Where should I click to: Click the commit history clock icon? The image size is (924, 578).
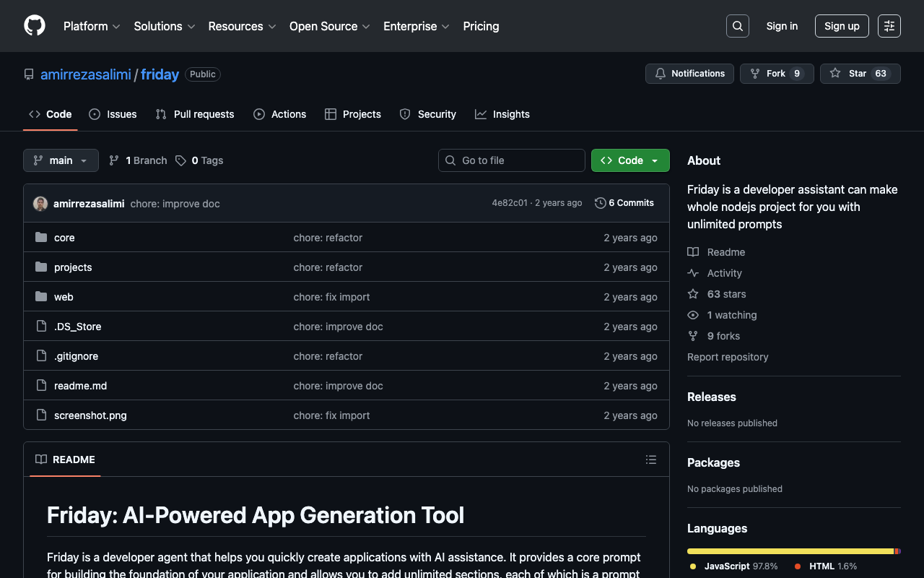[x=600, y=203]
